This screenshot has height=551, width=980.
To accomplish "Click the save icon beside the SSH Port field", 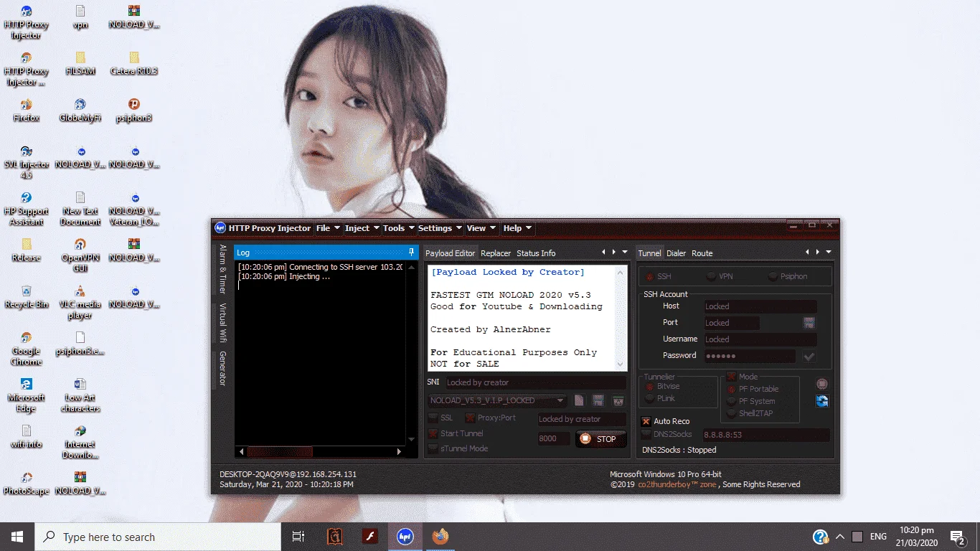I will 809,323.
